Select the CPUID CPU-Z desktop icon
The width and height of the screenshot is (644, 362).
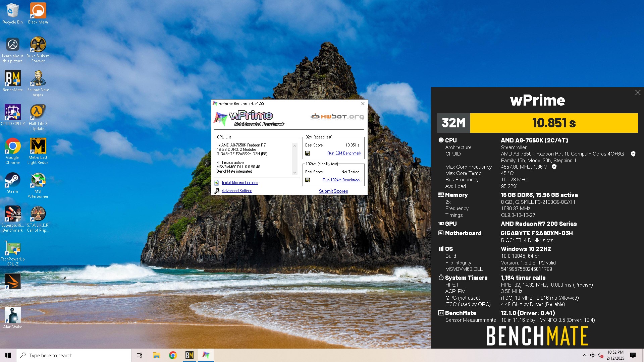click(13, 115)
